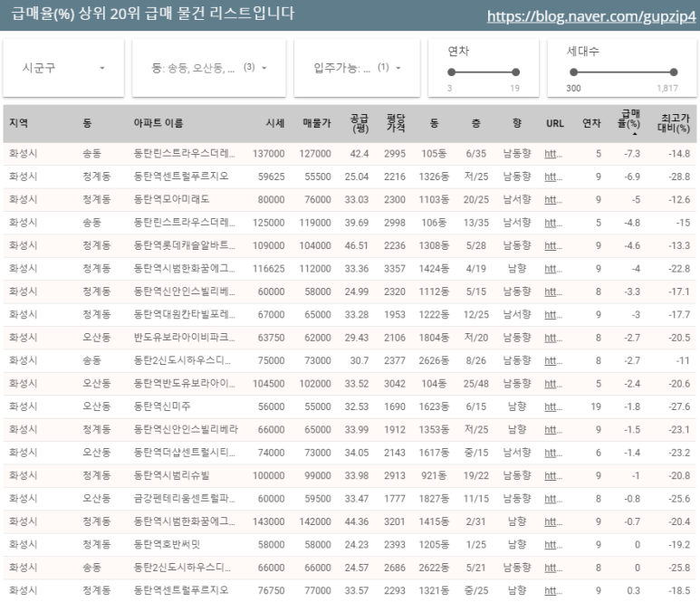Open URL link in the 2622동 row

click(553, 568)
